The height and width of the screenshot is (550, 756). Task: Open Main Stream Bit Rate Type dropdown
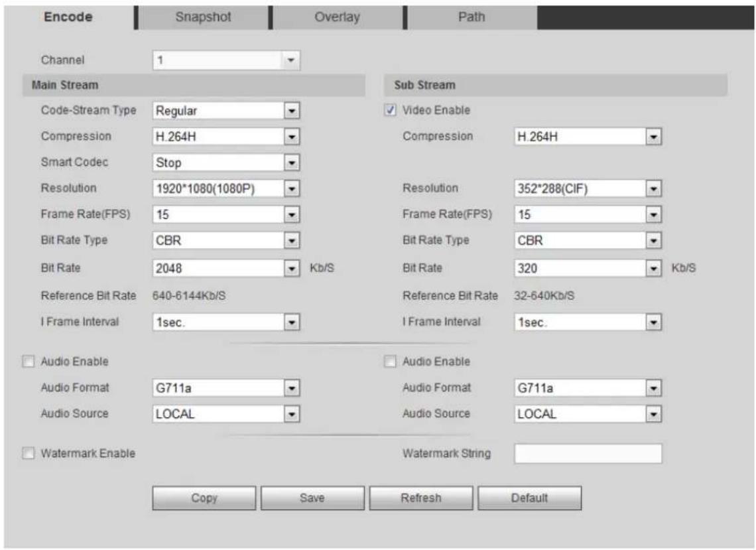[x=226, y=241]
